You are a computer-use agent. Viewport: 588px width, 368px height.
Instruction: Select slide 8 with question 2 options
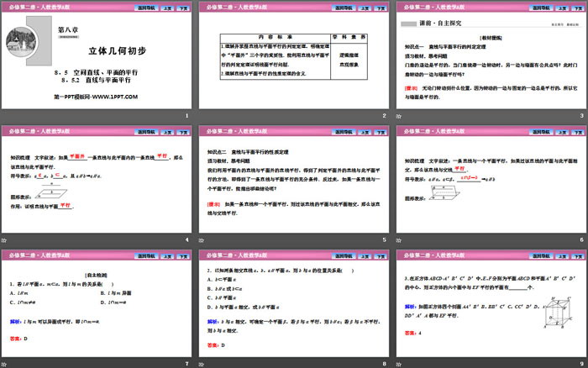294,303
